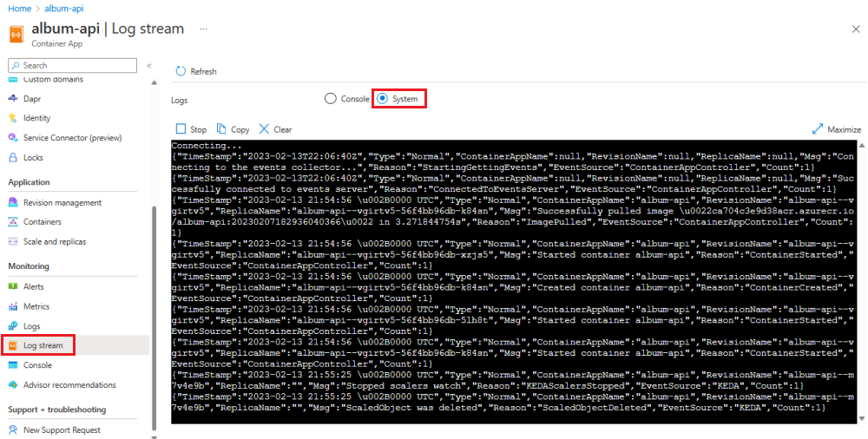Click the Identity key icon
This screenshot has height=439, width=868.
point(13,118)
